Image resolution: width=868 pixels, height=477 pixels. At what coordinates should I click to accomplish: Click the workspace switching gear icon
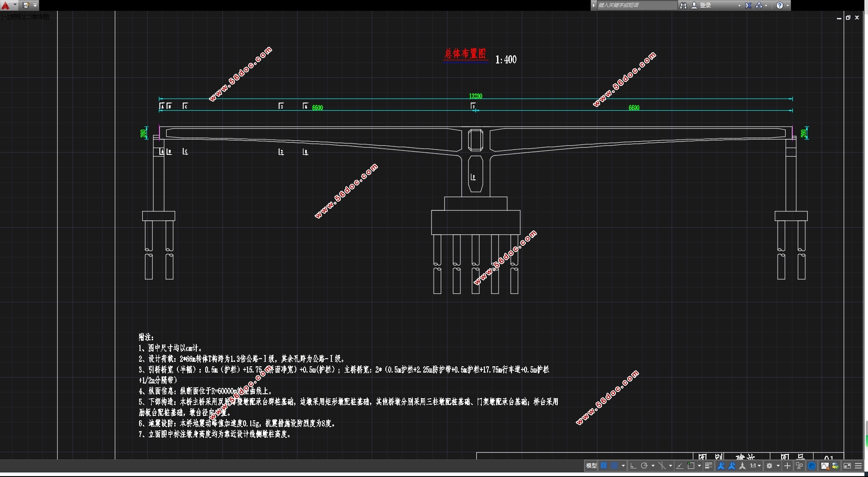pyautogui.click(x=769, y=466)
